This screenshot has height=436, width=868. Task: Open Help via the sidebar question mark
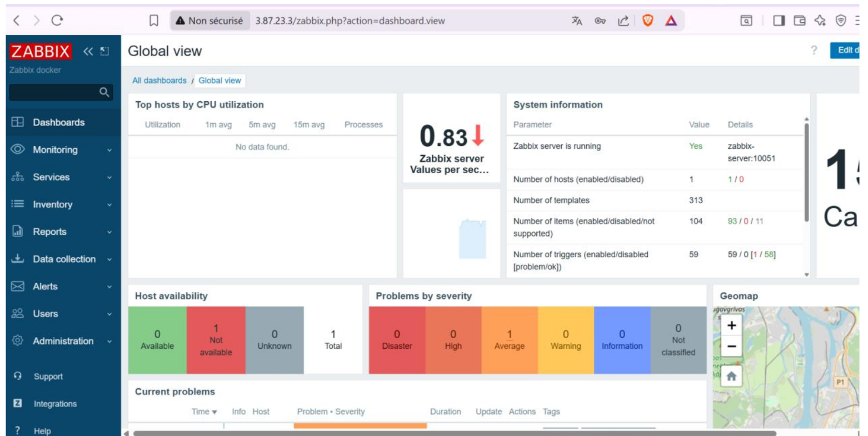[18, 430]
